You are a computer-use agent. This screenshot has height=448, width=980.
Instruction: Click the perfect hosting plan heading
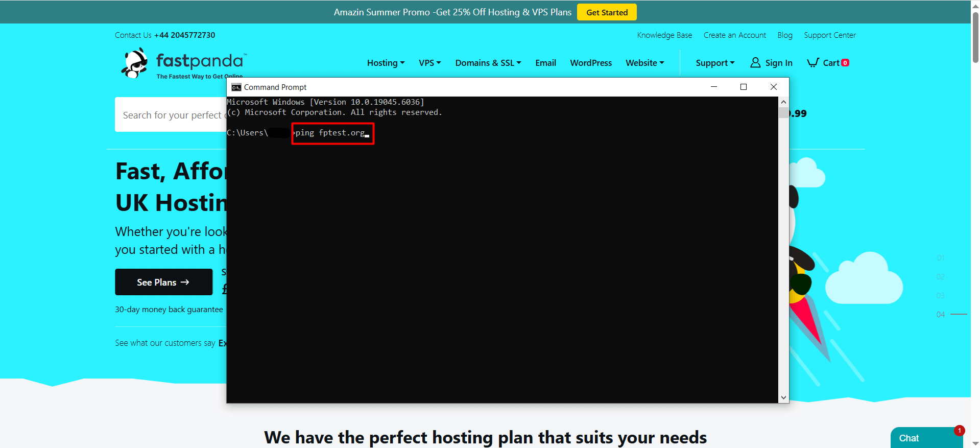point(485,438)
